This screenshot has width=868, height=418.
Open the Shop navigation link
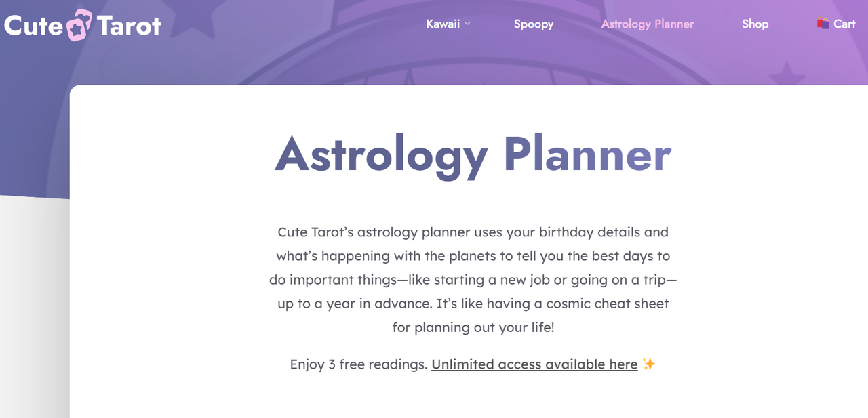pyautogui.click(x=755, y=24)
